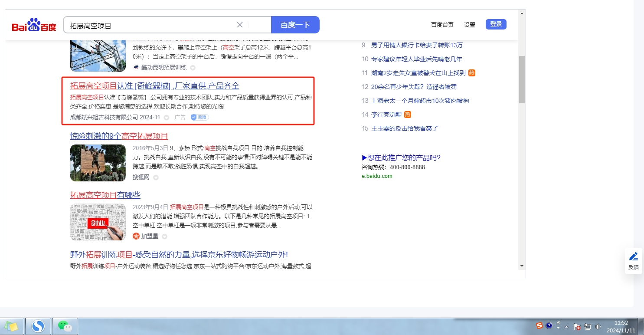This screenshot has height=335, width=644.
Task: Open the 反馈 feedback pencil icon
Action: (x=633, y=256)
